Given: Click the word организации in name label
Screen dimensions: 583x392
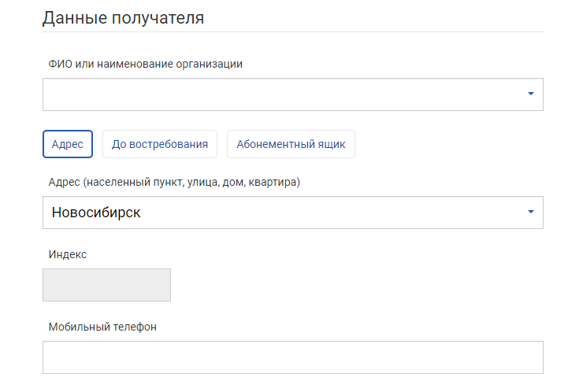Looking at the screenshot, I should (212, 64).
